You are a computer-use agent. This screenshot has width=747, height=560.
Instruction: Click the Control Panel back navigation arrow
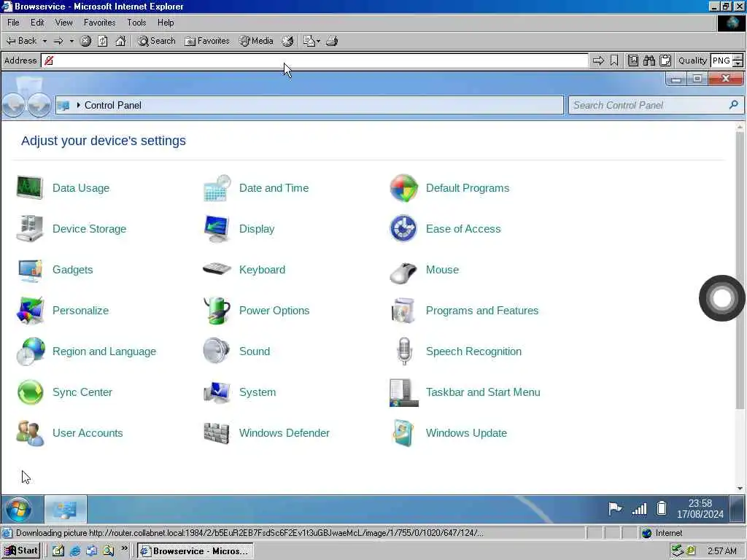pyautogui.click(x=14, y=104)
